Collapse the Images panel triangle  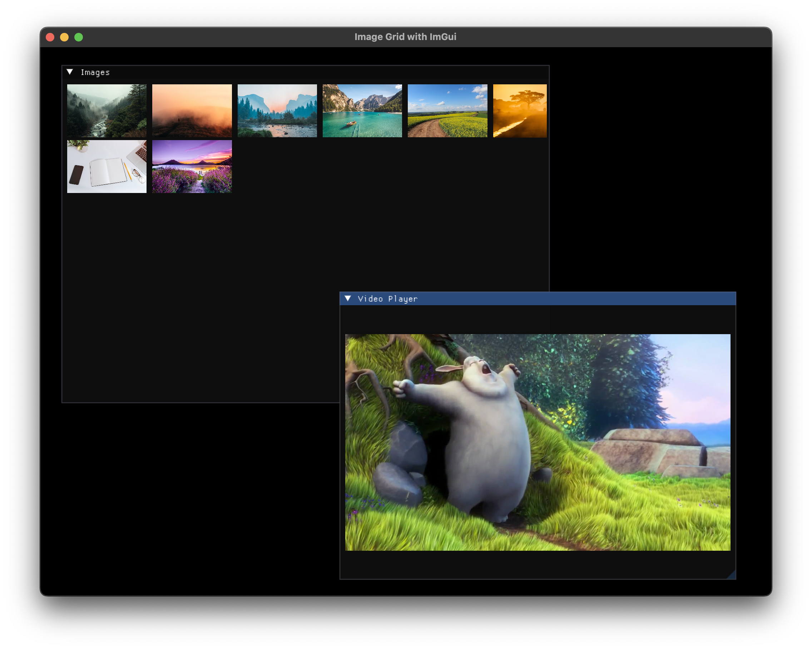pos(70,72)
